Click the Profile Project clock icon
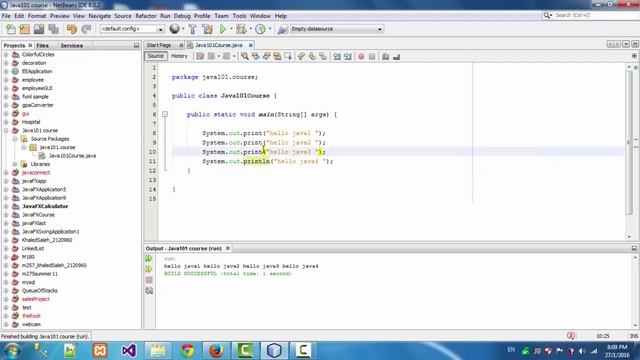The image size is (640, 360). pyautogui.click(x=260, y=29)
